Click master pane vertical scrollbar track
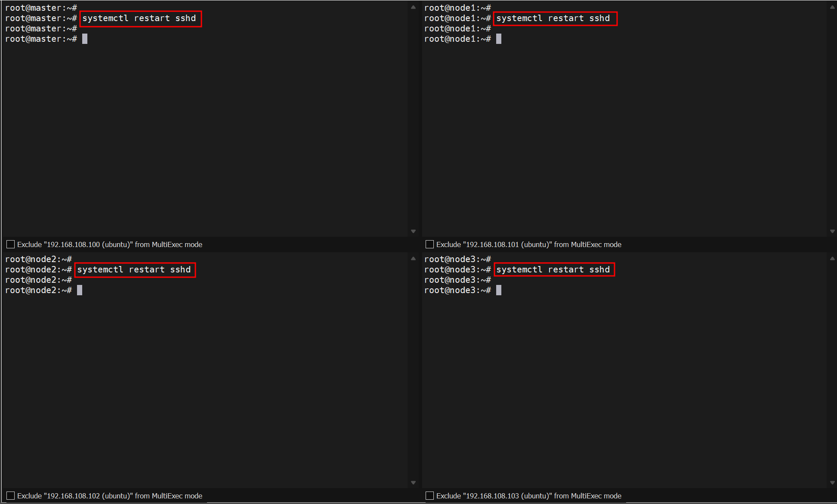Screen dimensions: 837x504 pos(413,121)
